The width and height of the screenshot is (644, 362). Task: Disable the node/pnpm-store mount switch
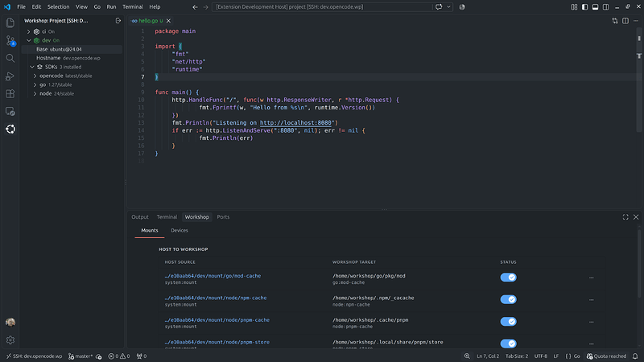coord(508,343)
